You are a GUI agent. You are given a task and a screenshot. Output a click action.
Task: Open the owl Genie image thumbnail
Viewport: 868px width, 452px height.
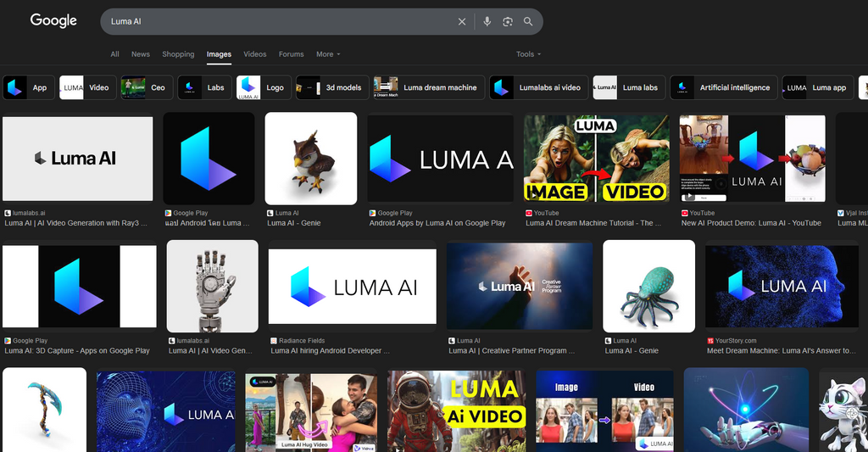click(x=311, y=159)
